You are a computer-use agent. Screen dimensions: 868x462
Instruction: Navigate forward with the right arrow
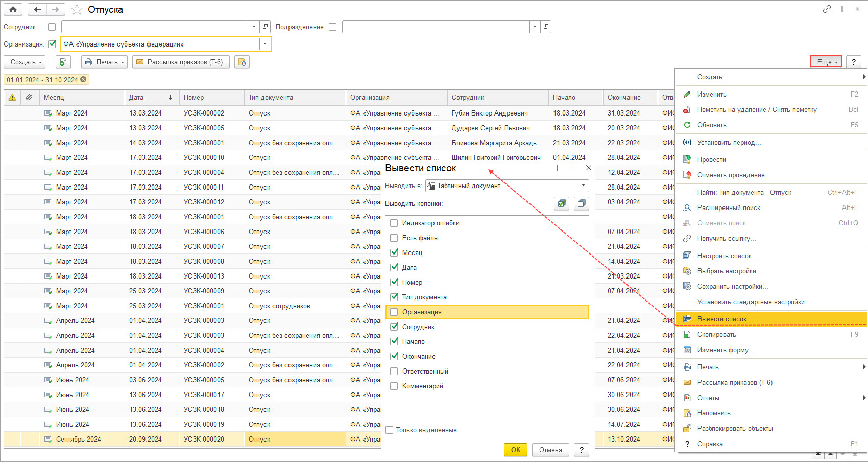[x=56, y=9]
